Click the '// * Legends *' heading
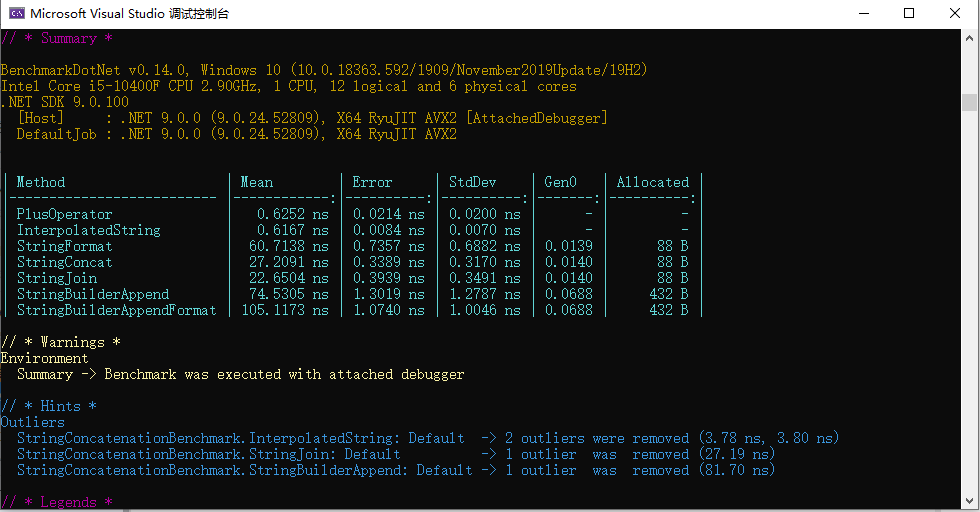Viewport: 980px width, 512px height. [57, 502]
